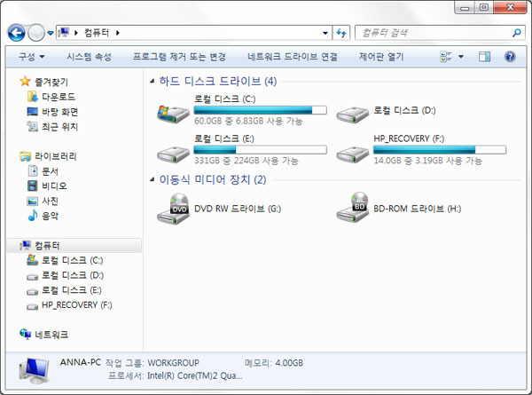Click 제어판 열기 in toolbar
The height and width of the screenshot is (395, 532).
[x=381, y=57]
